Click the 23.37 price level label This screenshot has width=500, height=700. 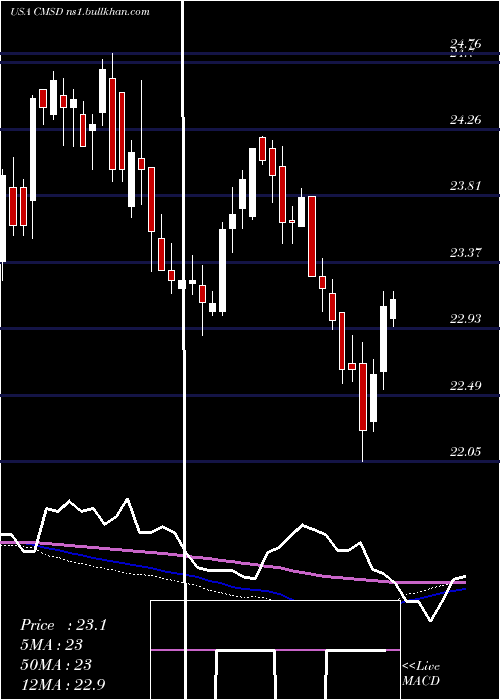(x=466, y=253)
